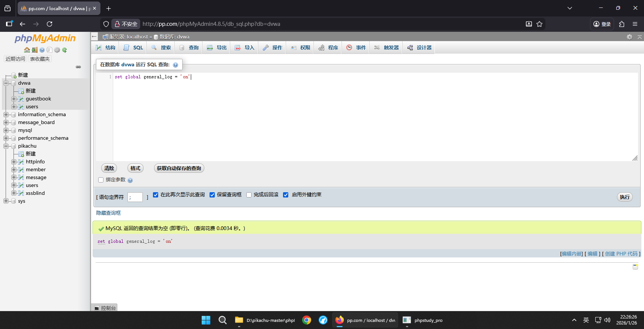Viewport: 644px width, 329px height.
Task: Click the 格式 button
Action: (x=135, y=168)
